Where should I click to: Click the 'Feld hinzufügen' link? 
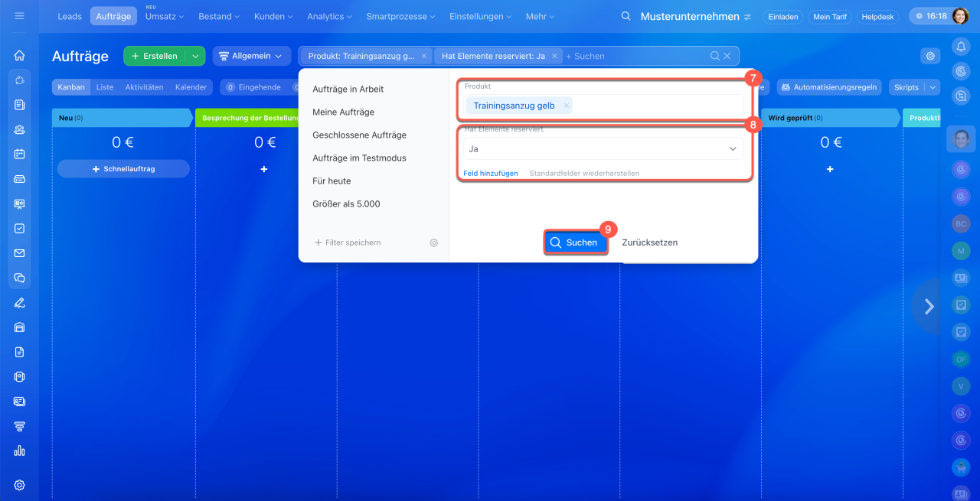pyautogui.click(x=491, y=174)
